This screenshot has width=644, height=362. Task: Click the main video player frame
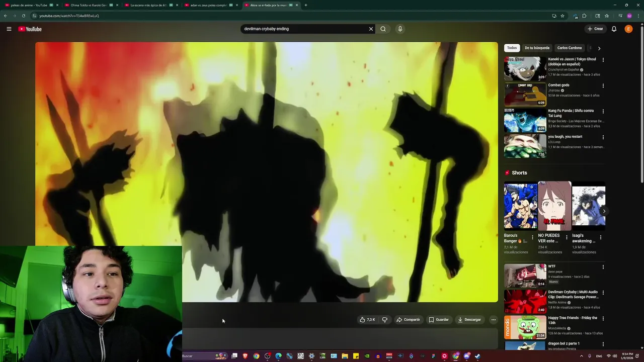coord(267,172)
